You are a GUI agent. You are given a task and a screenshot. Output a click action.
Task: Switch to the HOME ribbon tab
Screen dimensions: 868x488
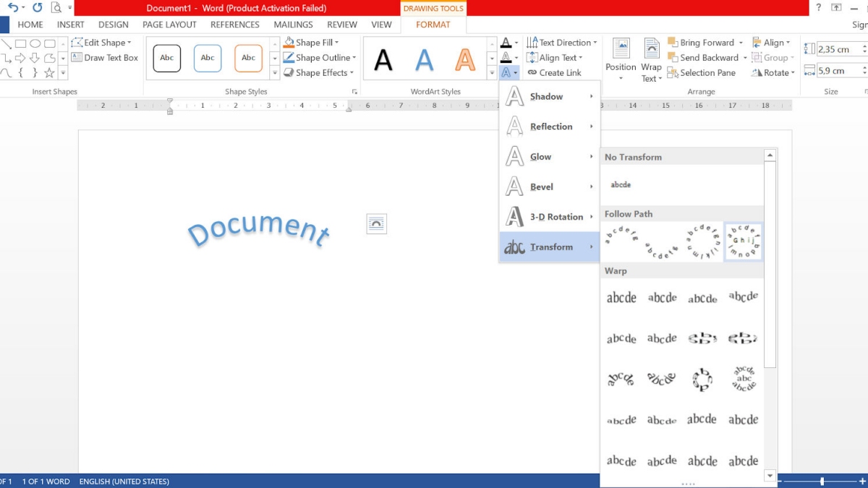pos(30,25)
